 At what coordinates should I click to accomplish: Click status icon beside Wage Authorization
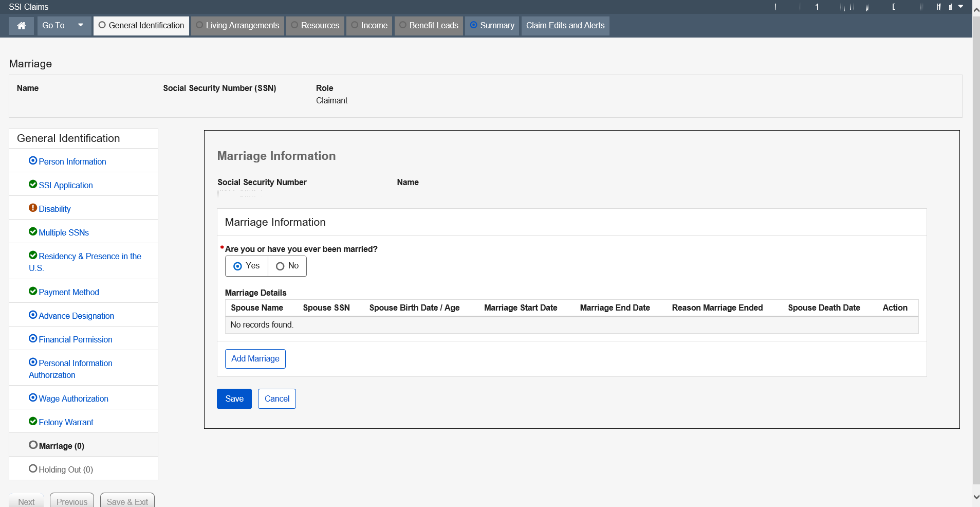[33, 398]
